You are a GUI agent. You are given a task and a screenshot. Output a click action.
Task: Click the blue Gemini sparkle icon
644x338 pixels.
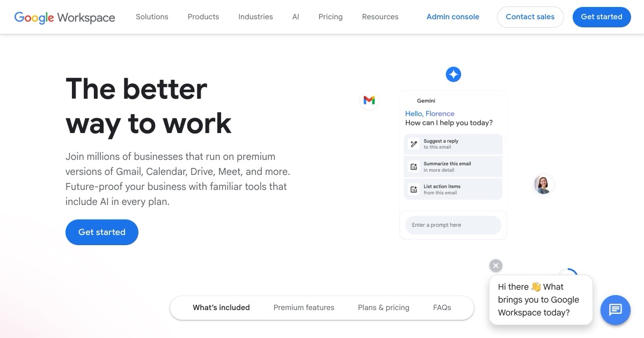point(453,74)
